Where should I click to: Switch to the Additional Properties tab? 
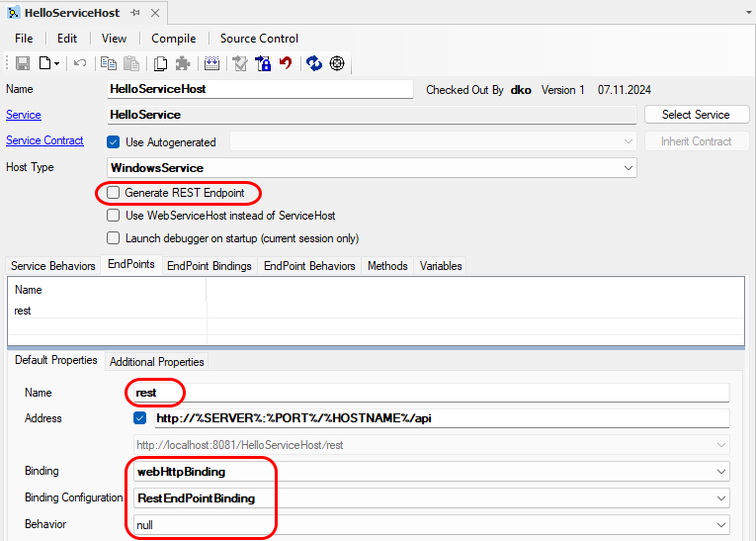tap(157, 362)
